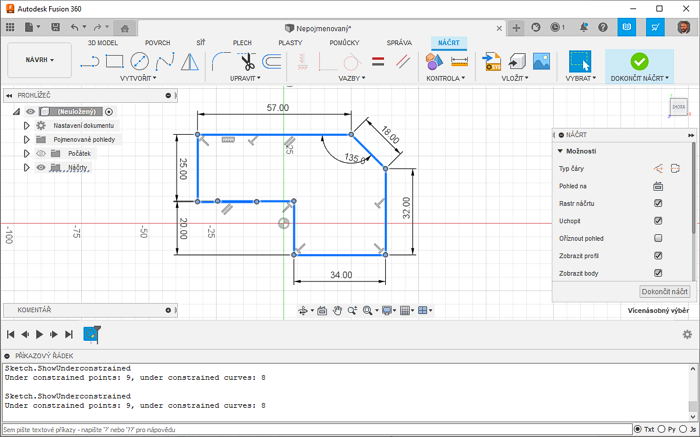Click the text command input field
This screenshot has width=700, height=437.
317,429
